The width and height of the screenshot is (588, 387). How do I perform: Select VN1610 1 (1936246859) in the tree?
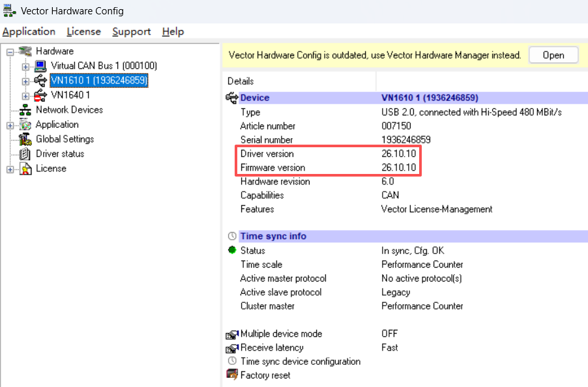pos(99,80)
